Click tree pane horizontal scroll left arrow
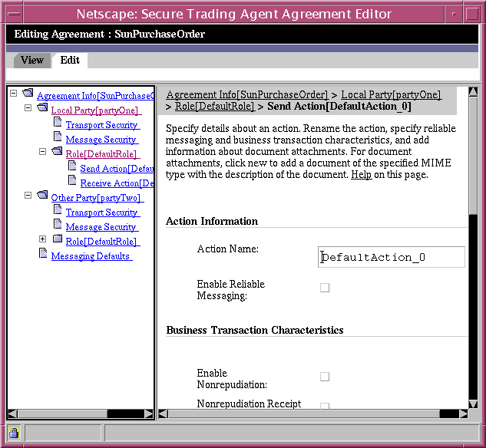The height and width of the screenshot is (448, 486). [12, 413]
